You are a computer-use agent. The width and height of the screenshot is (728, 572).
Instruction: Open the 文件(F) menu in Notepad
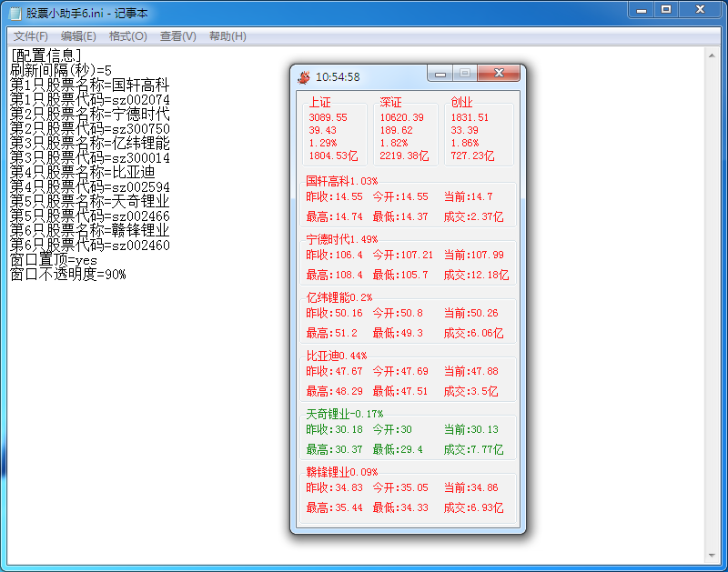coord(31,36)
